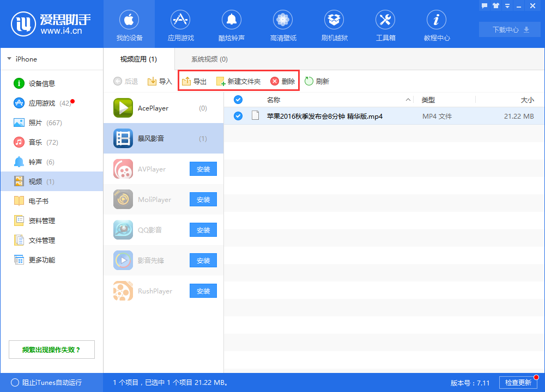
Task: Click the 检查更新 check update button
Action: coord(518,383)
